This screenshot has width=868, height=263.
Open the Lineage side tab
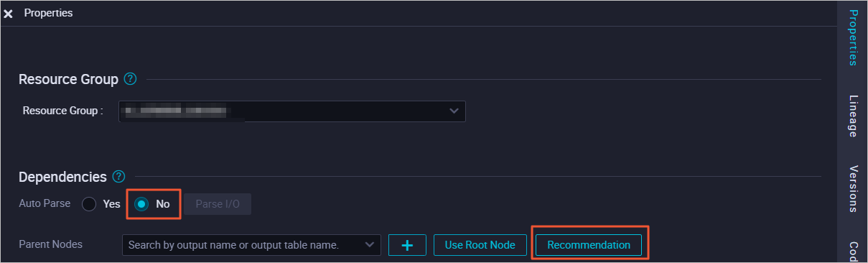854,116
